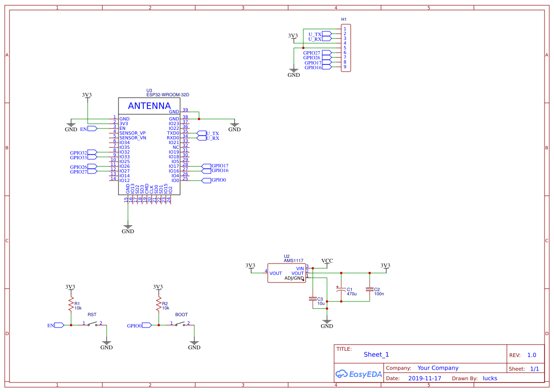The height and width of the screenshot is (392, 554).
Task: Click the ADJ/GND pin label on U2
Action: tap(294, 278)
